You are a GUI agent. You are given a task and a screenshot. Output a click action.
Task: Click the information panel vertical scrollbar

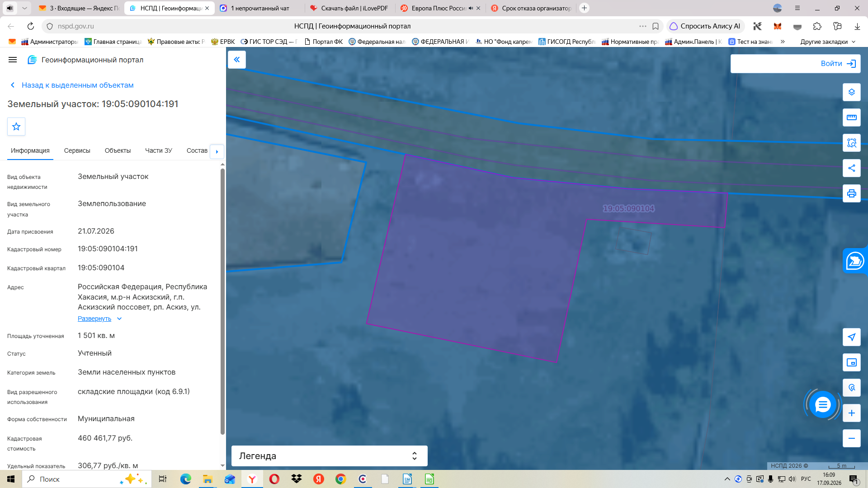(x=222, y=301)
